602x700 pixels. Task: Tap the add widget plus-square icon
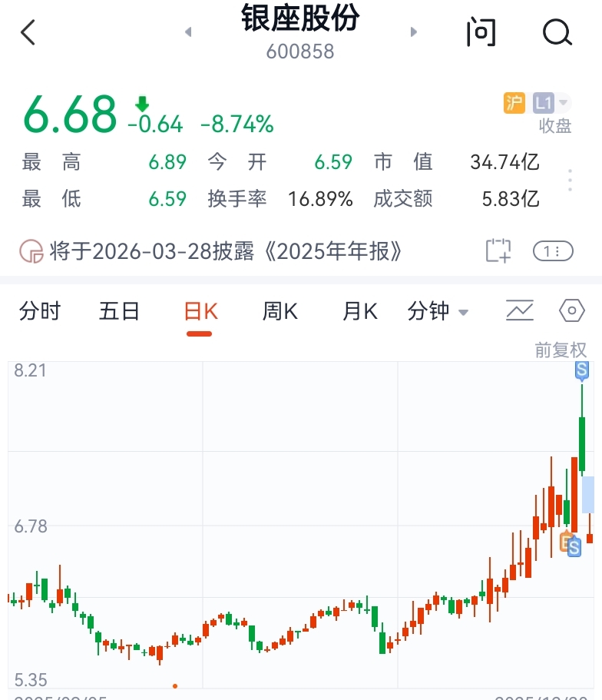tap(498, 250)
